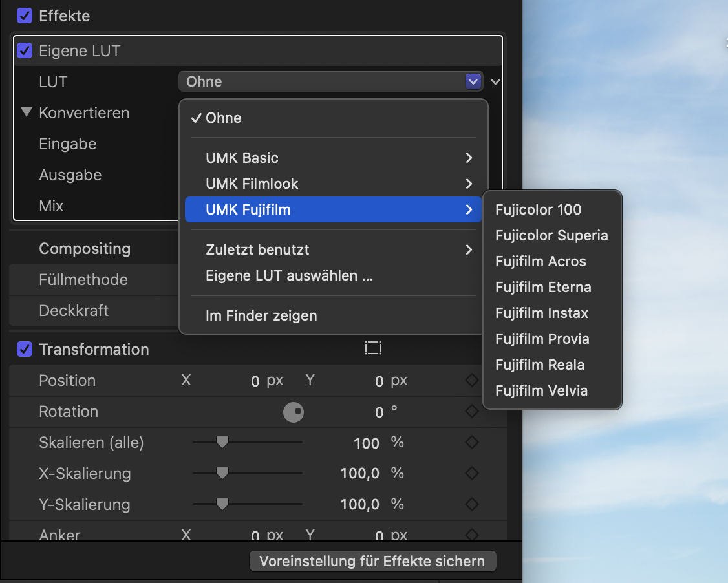Click the Rotation degrees value field

[x=379, y=412]
